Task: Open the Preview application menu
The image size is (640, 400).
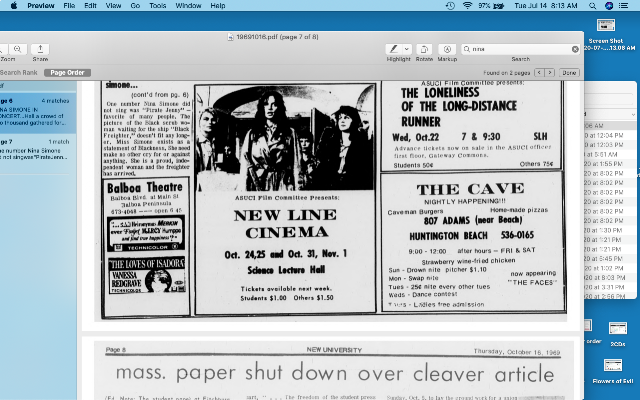Action: (x=41, y=6)
